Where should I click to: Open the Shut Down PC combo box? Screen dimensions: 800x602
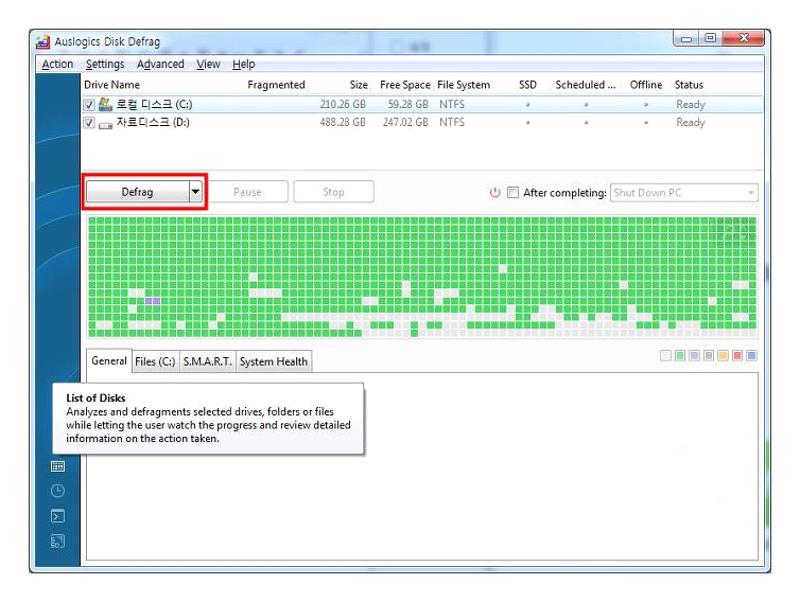pyautogui.click(x=684, y=193)
